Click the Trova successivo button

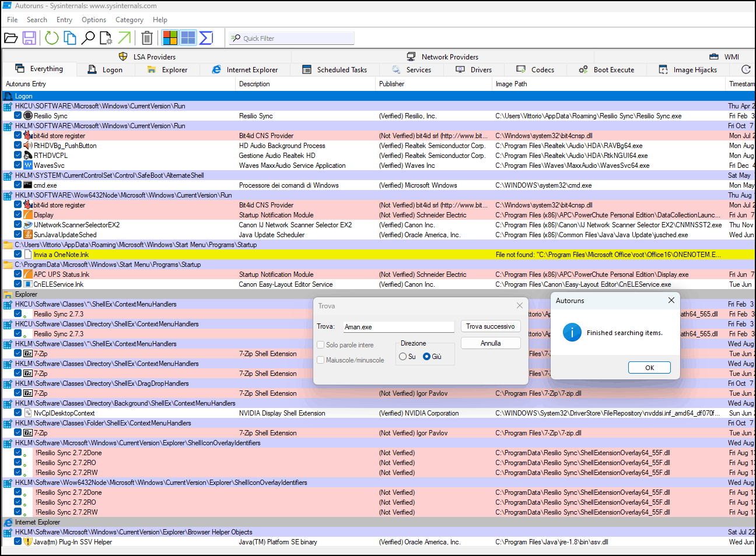pos(490,326)
